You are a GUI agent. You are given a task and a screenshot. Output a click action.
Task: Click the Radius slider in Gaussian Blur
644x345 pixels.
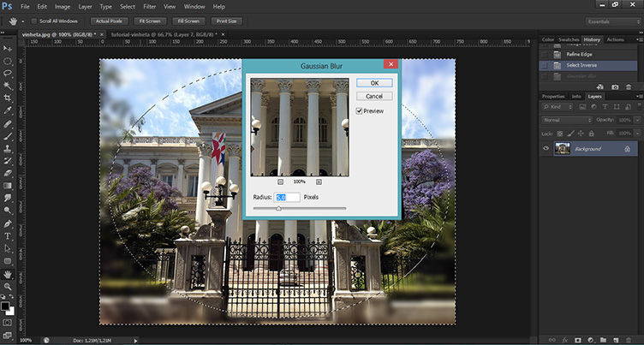coord(278,208)
